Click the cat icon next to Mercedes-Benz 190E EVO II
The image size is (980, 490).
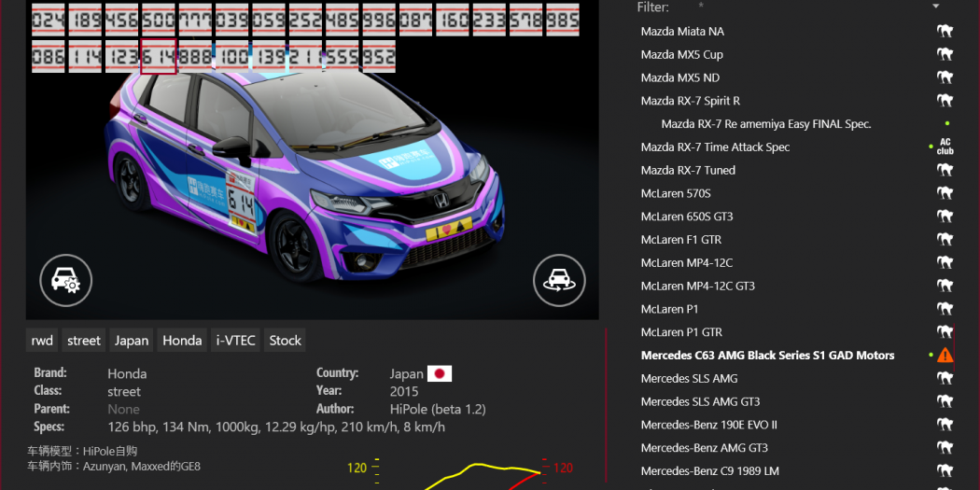(945, 425)
